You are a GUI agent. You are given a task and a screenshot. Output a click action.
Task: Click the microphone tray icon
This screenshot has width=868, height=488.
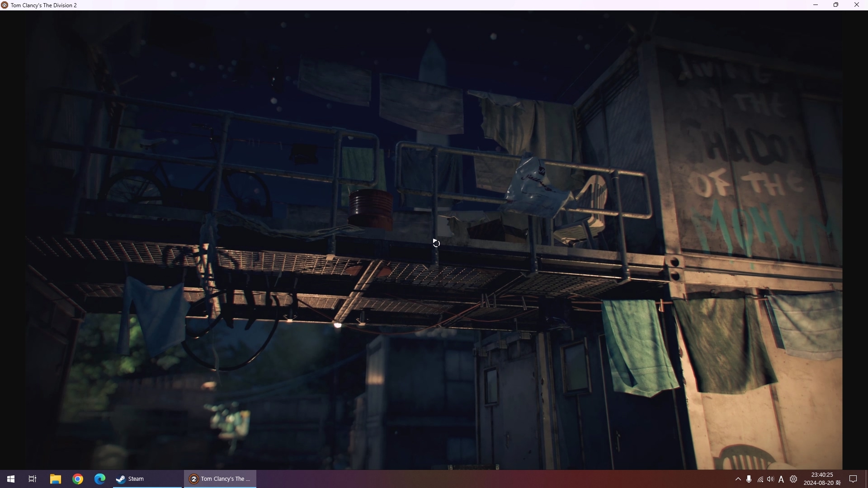(x=749, y=479)
